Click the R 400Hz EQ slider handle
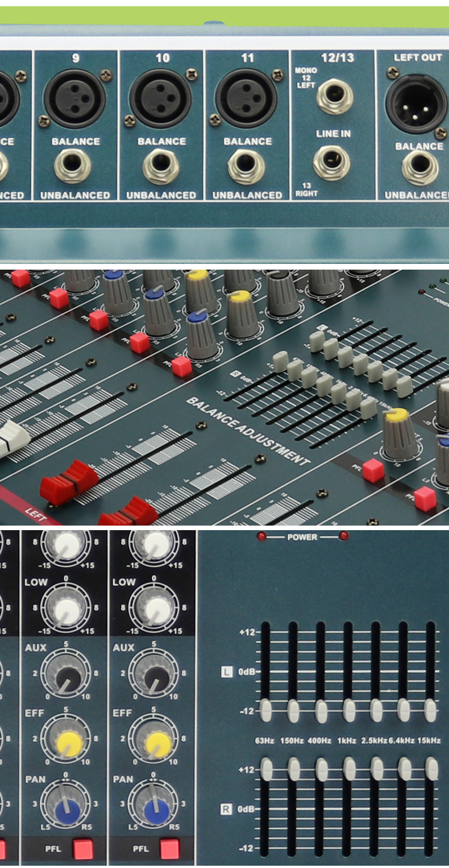 click(x=322, y=769)
